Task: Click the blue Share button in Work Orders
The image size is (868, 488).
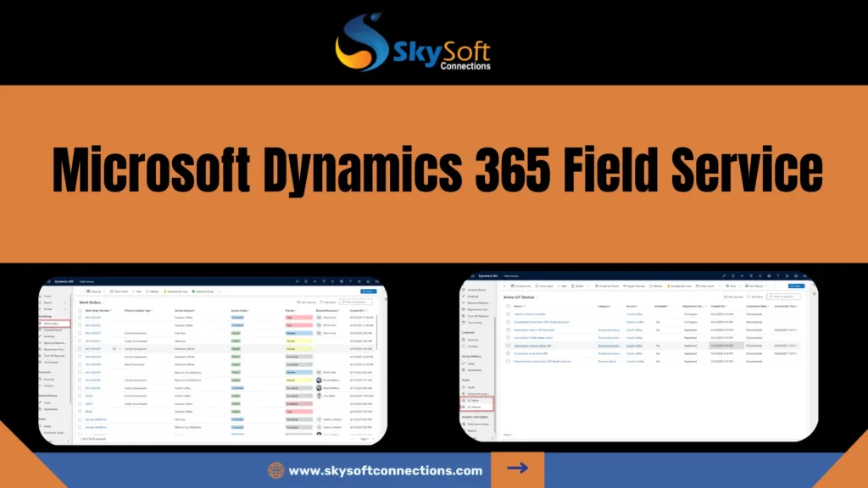Action: [368, 291]
